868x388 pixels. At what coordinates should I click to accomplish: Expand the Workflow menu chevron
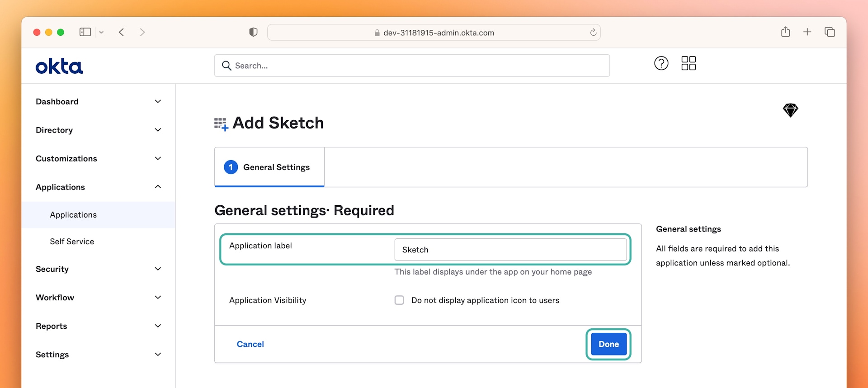click(158, 297)
